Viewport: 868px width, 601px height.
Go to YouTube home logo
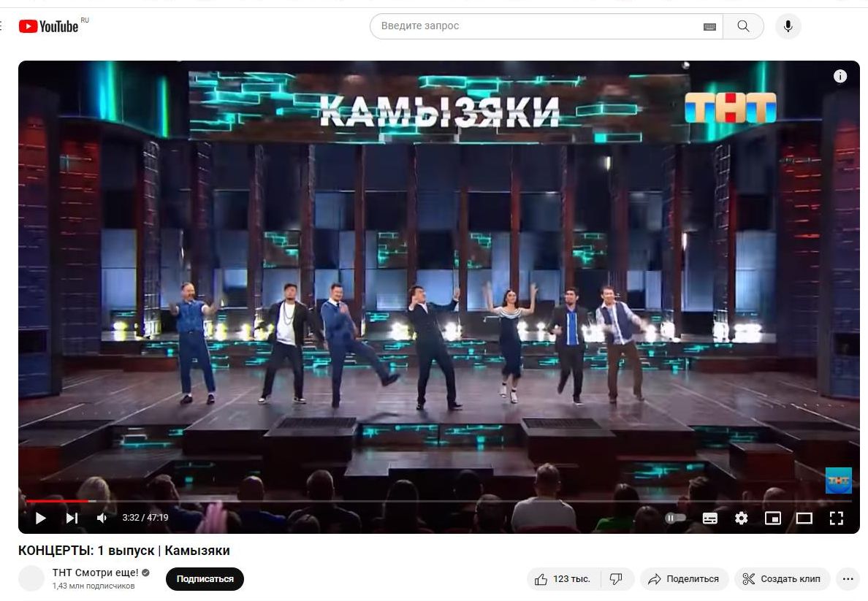click(49, 26)
